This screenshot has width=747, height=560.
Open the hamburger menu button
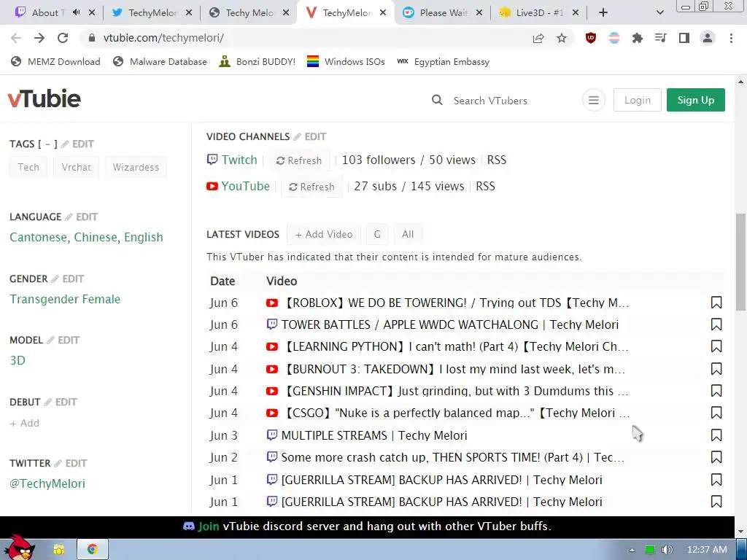pyautogui.click(x=594, y=100)
